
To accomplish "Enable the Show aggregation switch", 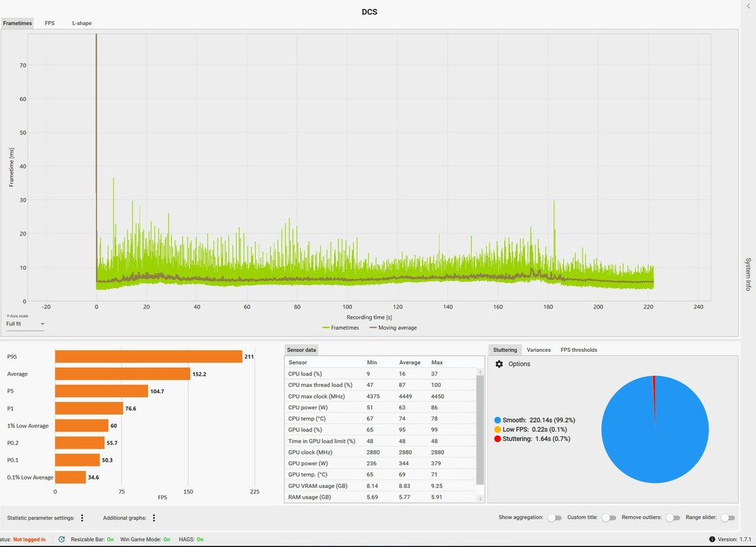I will (555, 517).
